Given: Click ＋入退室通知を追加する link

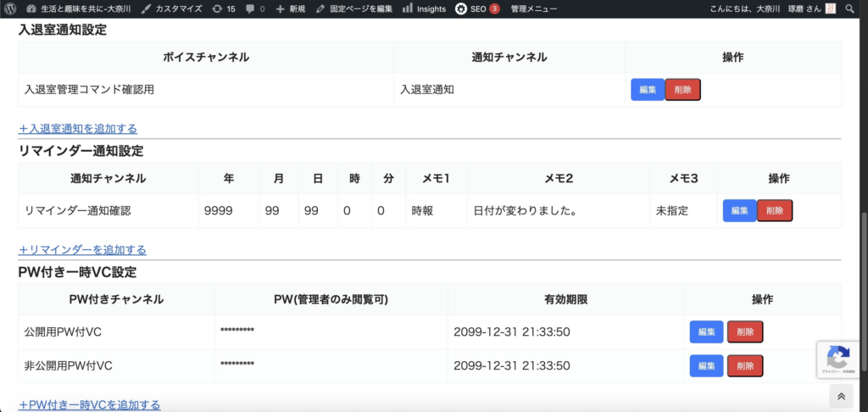Looking at the screenshot, I should [x=78, y=129].
